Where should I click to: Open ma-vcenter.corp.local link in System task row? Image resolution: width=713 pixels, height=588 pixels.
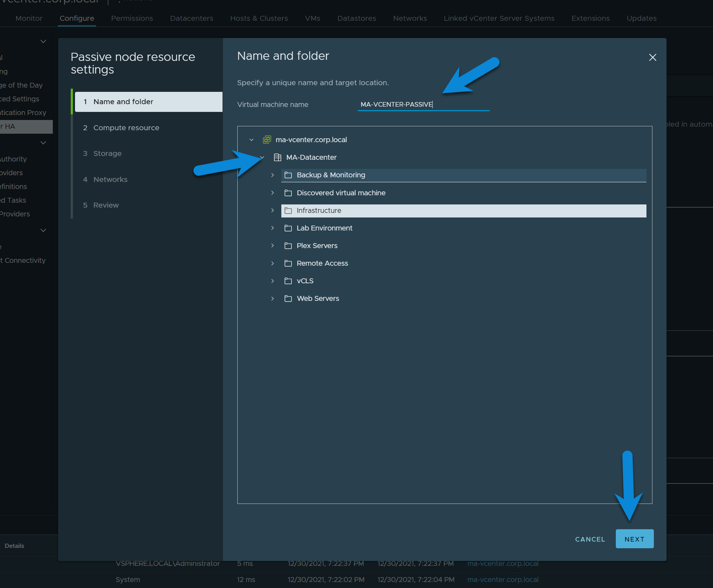503,580
